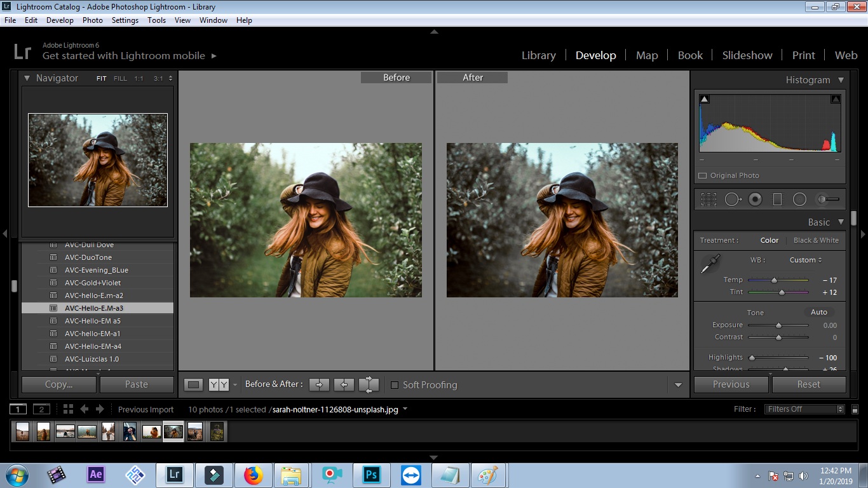Select Color treatment
The image size is (868, 488).
click(x=770, y=240)
